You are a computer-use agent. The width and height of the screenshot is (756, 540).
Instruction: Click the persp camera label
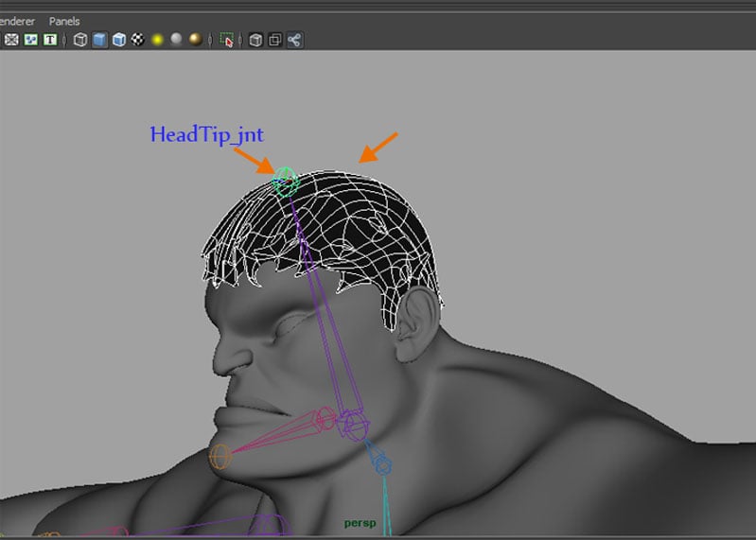pyautogui.click(x=360, y=523)
